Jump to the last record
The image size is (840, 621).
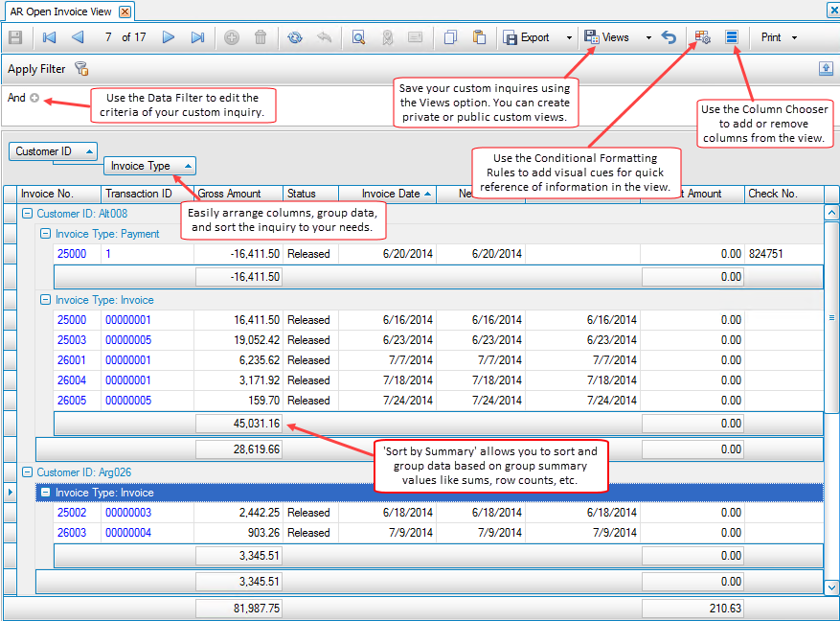[197, 37]
